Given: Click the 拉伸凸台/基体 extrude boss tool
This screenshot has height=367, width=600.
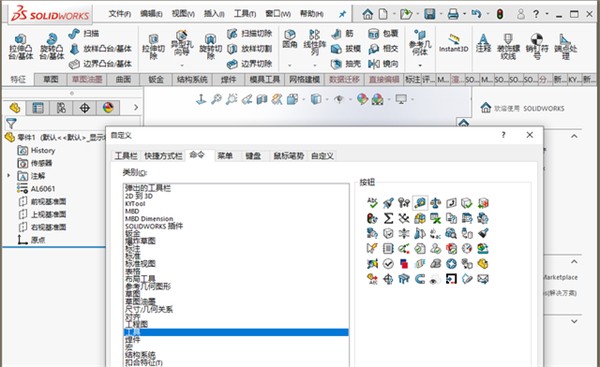Looking at the screenshot, I should 21,47.
